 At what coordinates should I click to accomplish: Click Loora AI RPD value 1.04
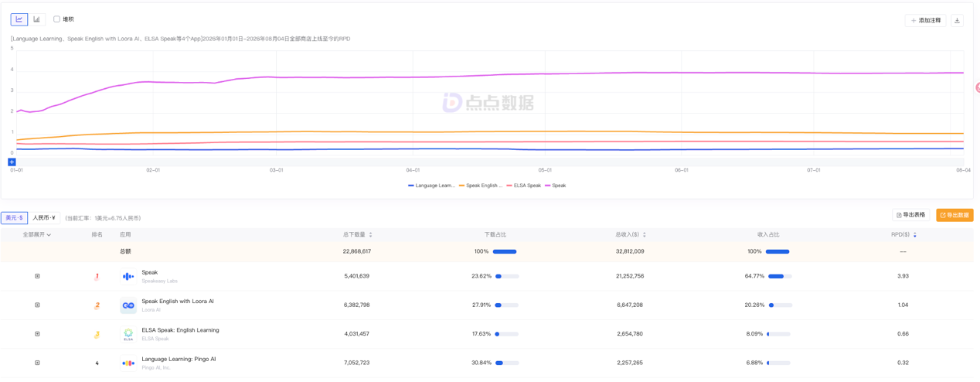[x=903, y=305]
